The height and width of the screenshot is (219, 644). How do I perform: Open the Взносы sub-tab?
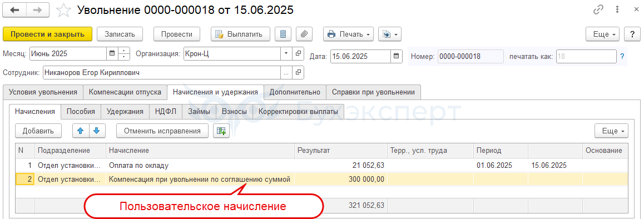234,111
